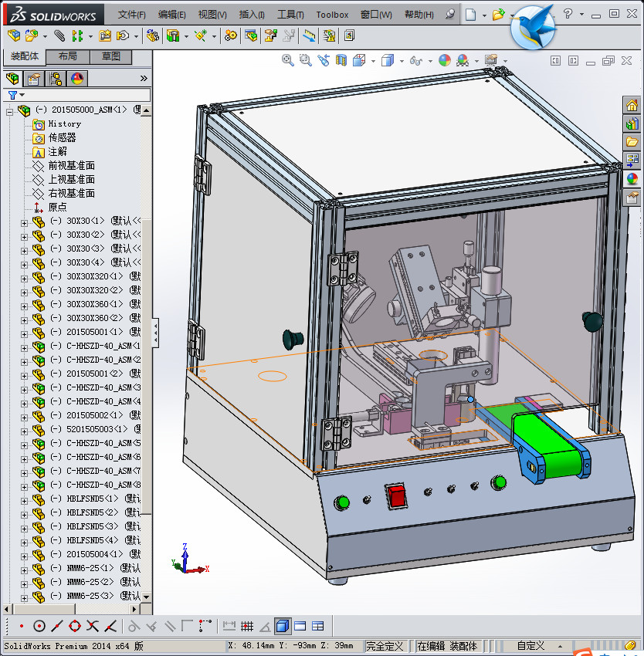Screen dimensions: 644x656
Task: Open the DisplayManager color ball tab
Action: coord(77,78)
